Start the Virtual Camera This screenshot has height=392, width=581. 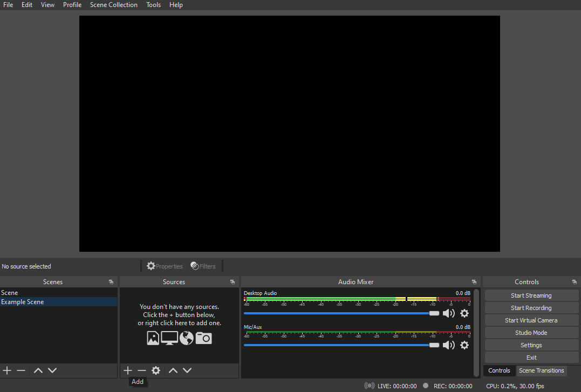531,320
